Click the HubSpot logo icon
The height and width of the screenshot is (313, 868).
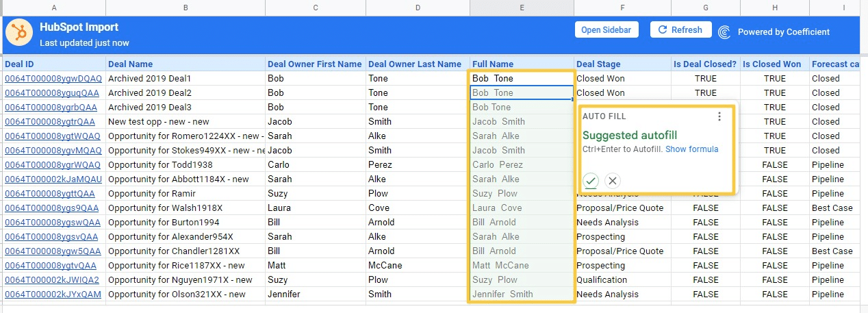coord(19,34)
